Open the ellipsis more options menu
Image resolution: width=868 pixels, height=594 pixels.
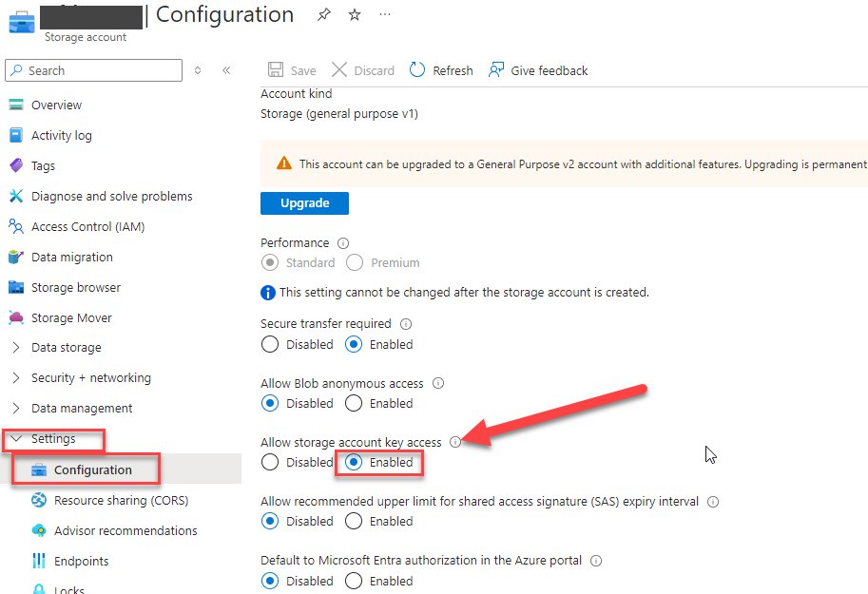pos(385,14)
